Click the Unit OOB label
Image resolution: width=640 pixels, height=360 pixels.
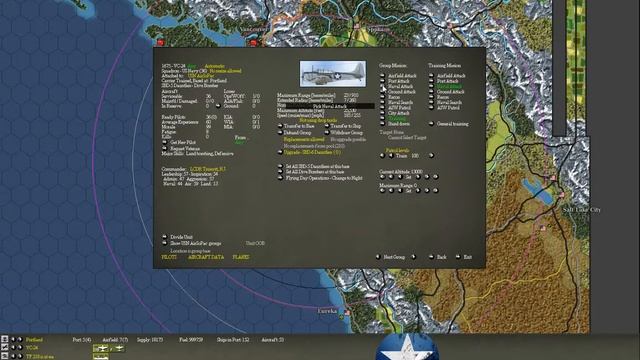(x=255, y=243)
